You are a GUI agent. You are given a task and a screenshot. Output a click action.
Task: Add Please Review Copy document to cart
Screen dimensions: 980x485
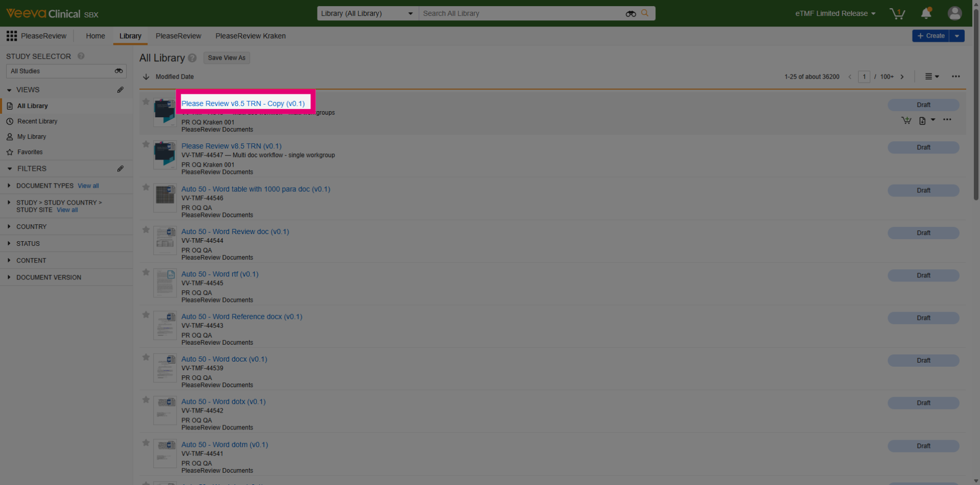pyautogui.click(x=906, y=120)
